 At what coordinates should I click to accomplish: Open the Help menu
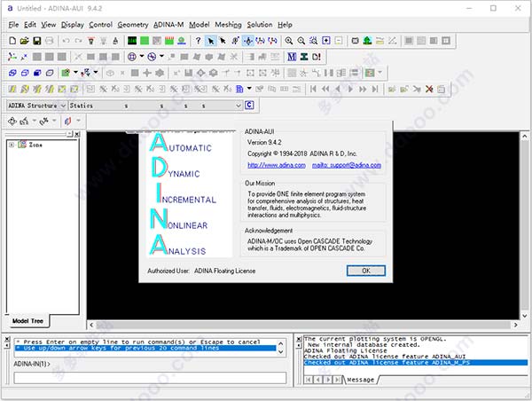[x=285, y=25]
